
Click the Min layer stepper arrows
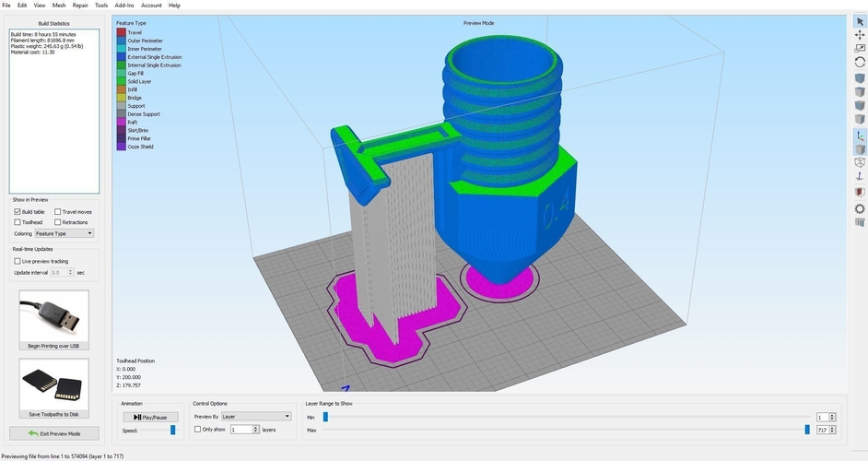(832, 418)
